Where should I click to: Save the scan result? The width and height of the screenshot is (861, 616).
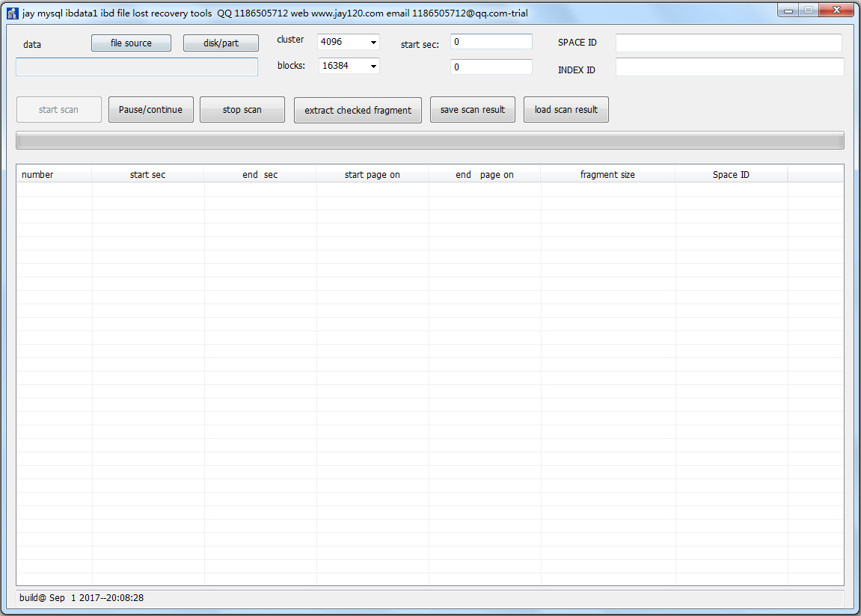click(472, 109)
